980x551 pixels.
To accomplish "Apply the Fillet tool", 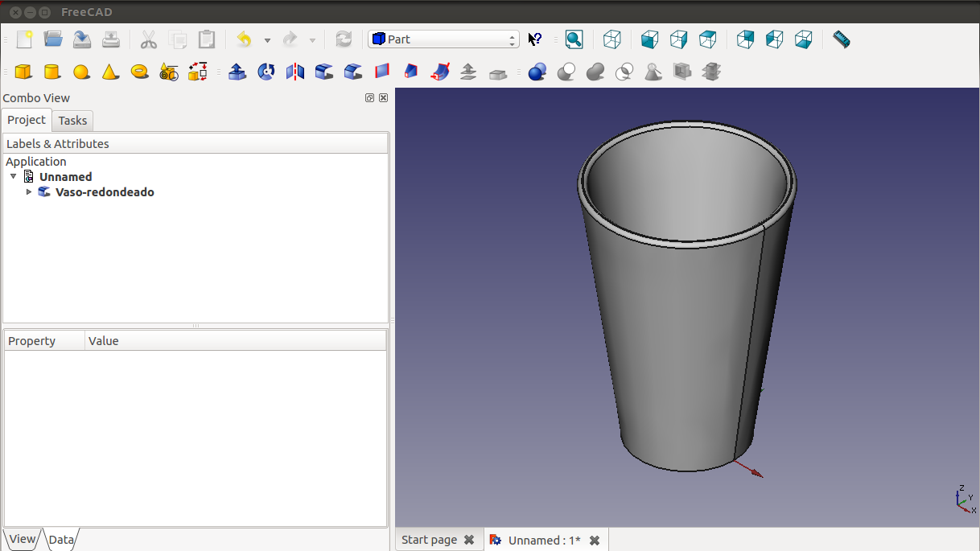I will click(324, 72).
